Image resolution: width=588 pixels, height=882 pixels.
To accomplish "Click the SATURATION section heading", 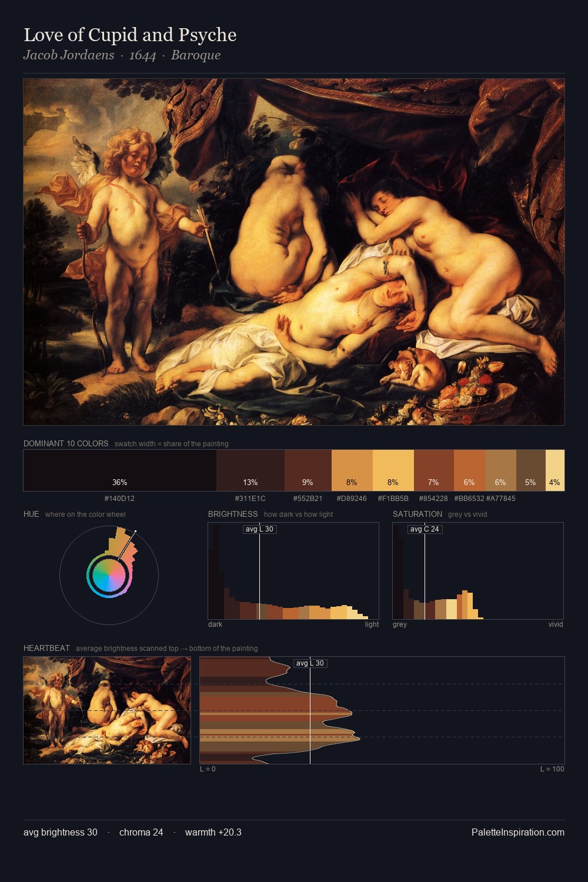I will [417, 514].
